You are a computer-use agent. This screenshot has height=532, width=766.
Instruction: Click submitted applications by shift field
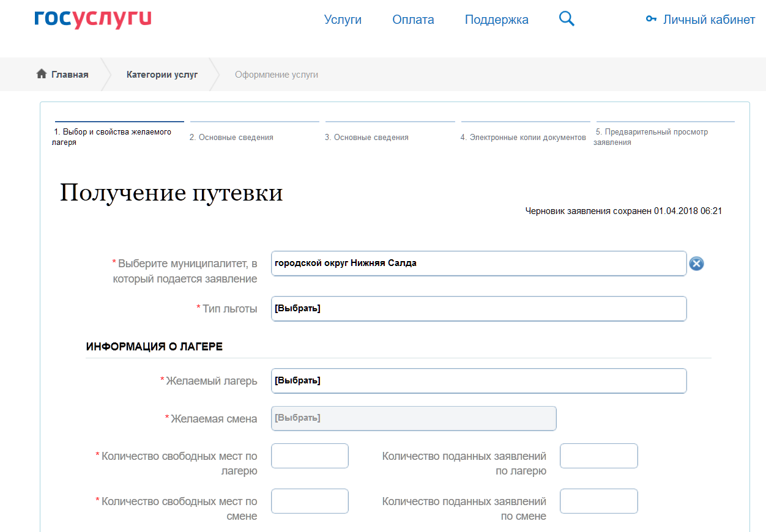[598, 501]
